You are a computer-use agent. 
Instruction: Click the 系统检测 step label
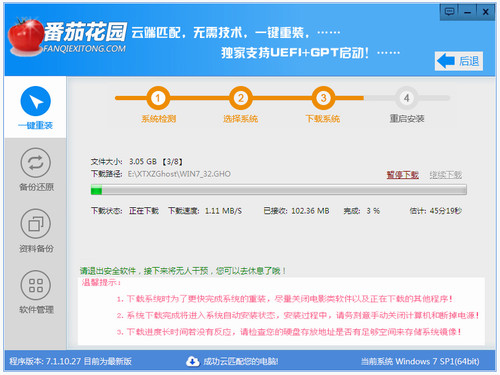coord(158,119)
